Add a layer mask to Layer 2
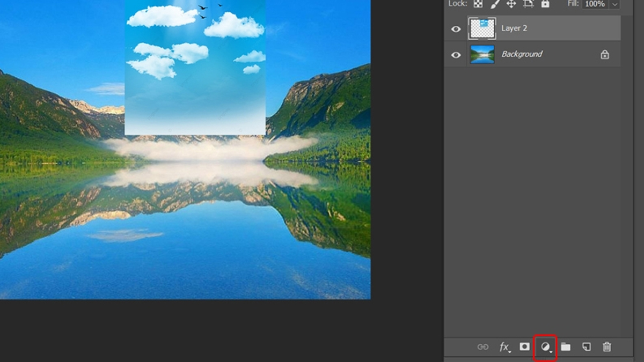 pos(524,347)
